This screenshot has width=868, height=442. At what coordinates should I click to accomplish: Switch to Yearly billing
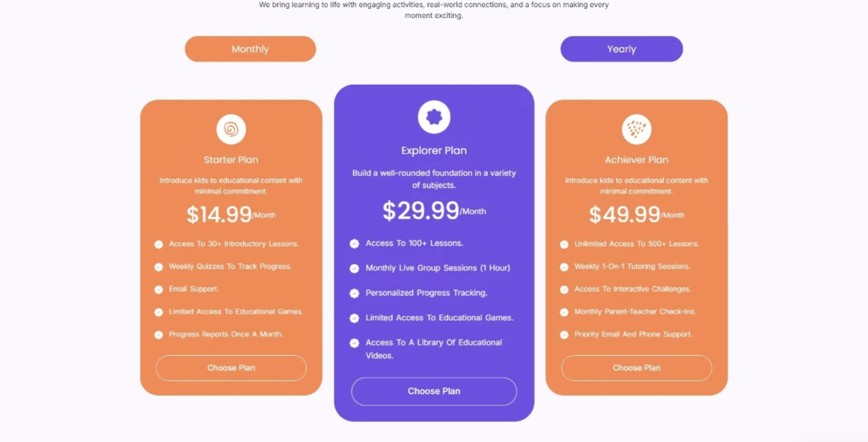point(621,49)
